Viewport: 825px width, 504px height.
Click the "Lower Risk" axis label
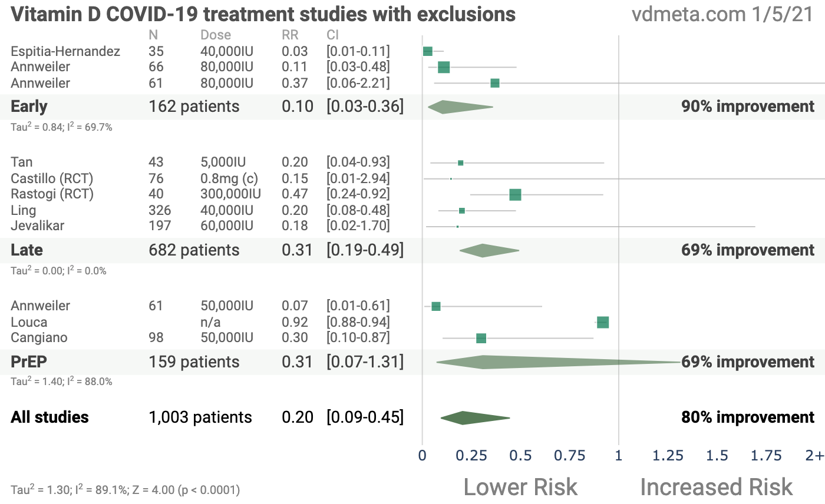pos(520,487)
